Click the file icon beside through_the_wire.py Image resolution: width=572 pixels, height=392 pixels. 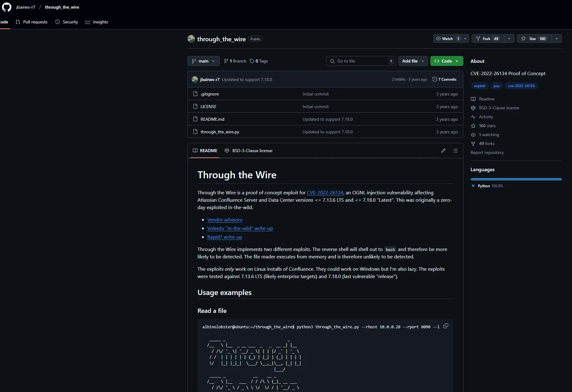pyautogui.click(x=195, y=131)
